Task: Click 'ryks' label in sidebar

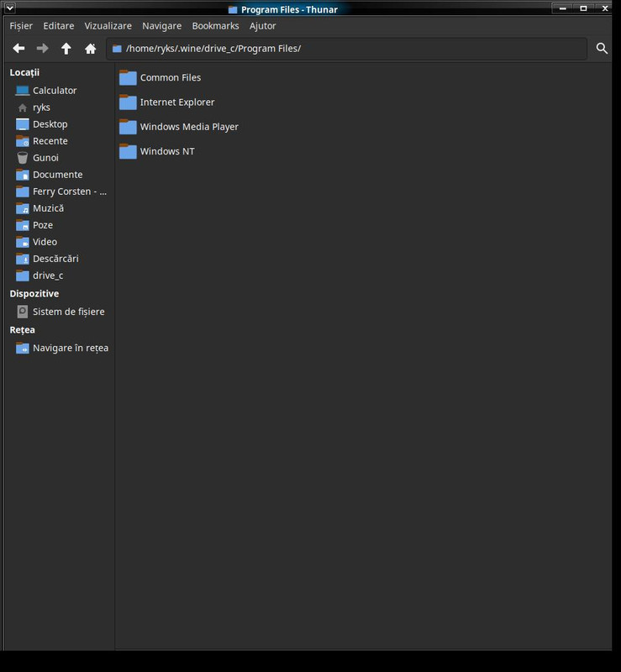Action: coord(41,108)
